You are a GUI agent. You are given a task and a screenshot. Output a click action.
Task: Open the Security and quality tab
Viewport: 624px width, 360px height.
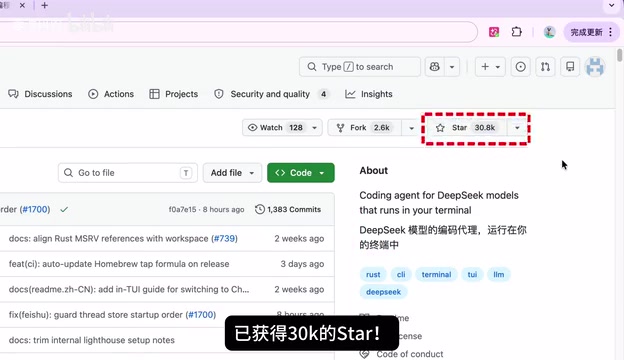[271, 94]
